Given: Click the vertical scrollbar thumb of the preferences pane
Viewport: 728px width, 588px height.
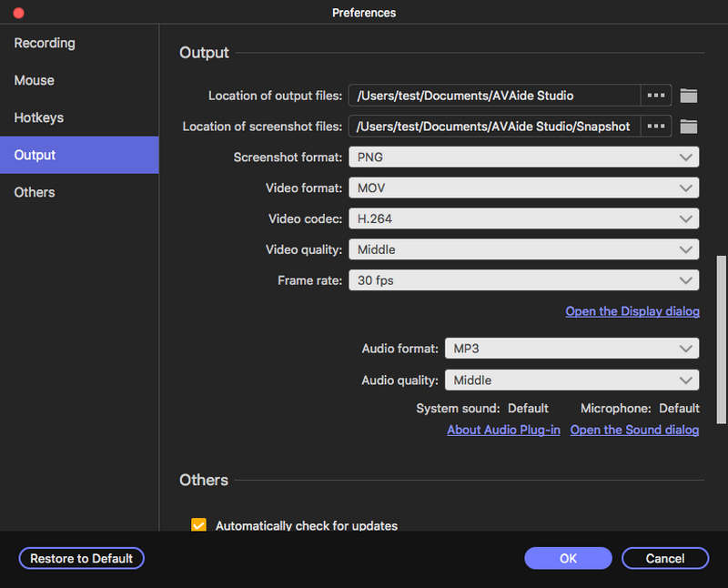Looking at the screenshot, I should [721, 339].
